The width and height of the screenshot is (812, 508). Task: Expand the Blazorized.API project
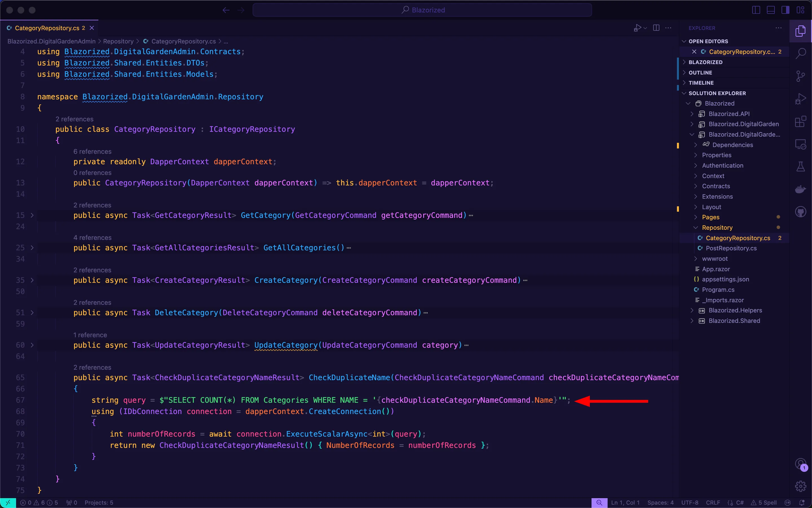tap(734, 114)
